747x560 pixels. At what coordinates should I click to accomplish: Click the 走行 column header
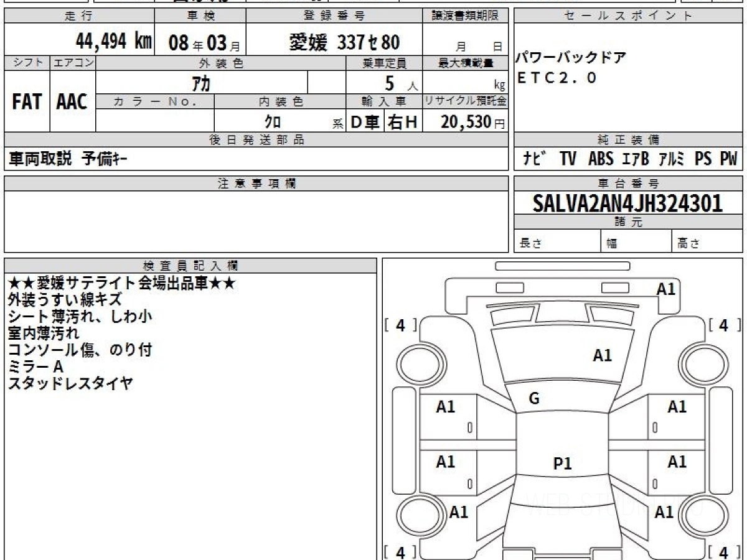click(x=78, y=16)
